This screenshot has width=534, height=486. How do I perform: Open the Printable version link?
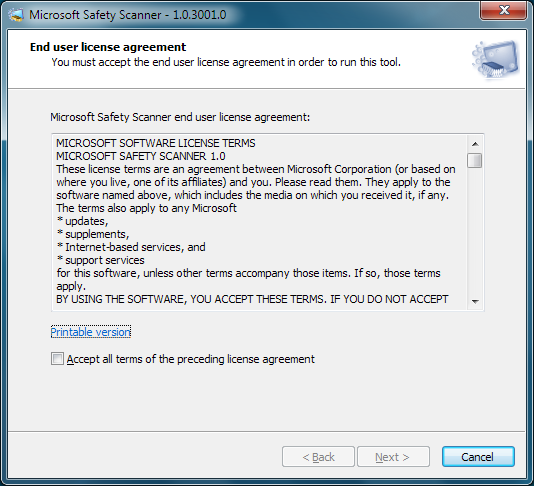point(91,332)
